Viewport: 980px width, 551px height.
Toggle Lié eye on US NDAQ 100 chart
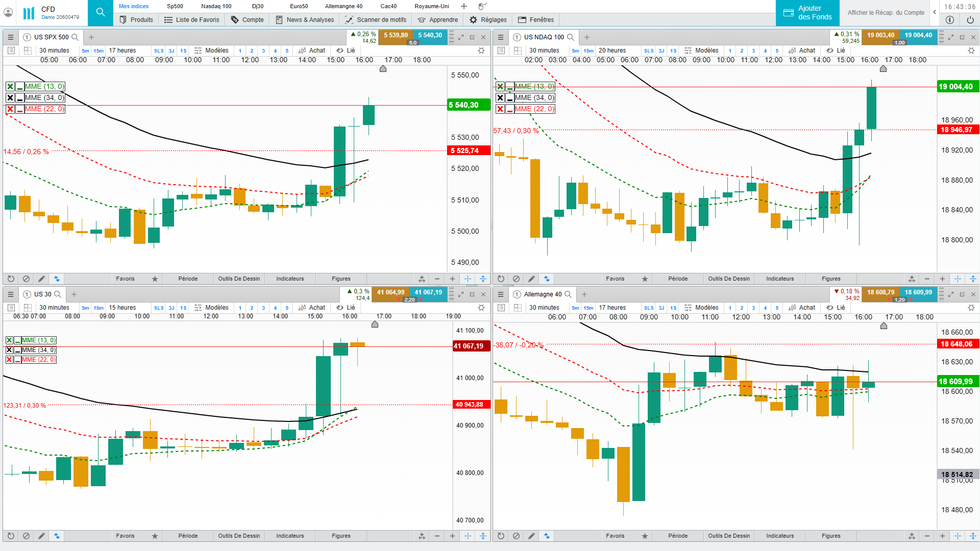pos(830,51)
